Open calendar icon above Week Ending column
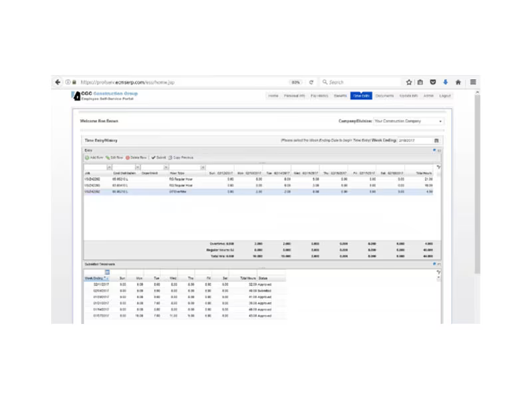The image size is (532, 399). coord(107,272)
